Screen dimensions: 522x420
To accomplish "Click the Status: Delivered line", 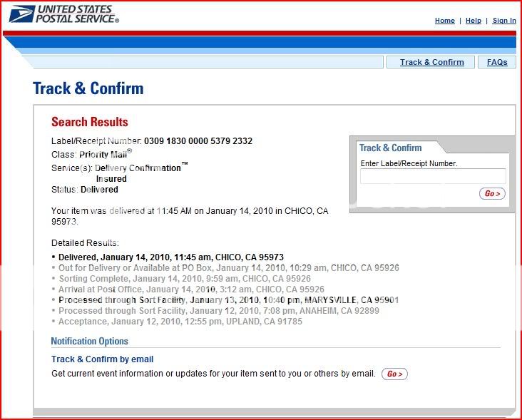I will tap(85, 190).
